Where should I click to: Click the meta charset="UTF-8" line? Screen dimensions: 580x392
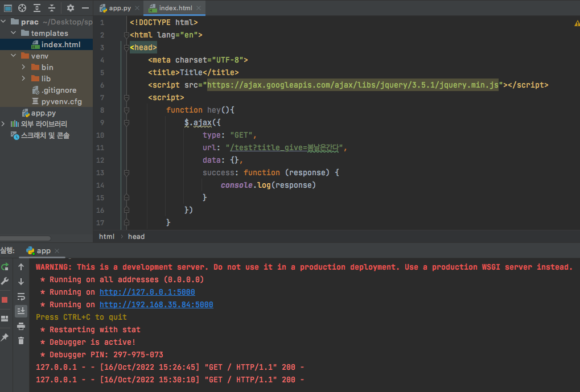point(198,60)
